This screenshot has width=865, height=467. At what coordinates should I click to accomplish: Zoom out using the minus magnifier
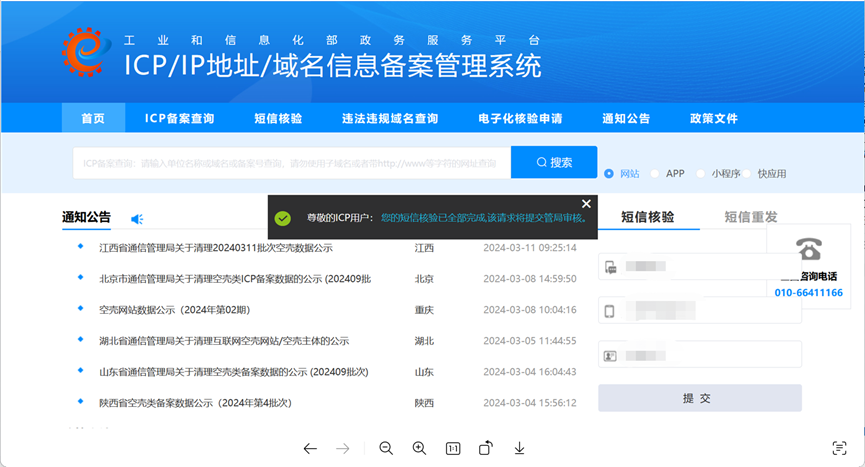coord(386,448)
